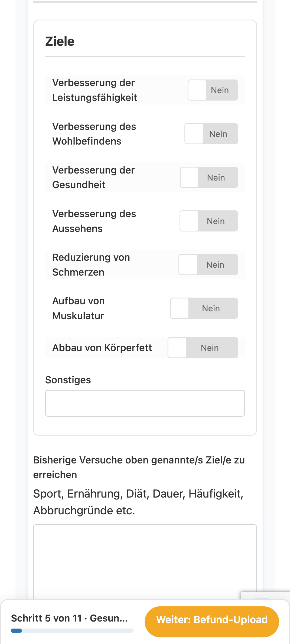
Task: Enable the Reduzierung von Schmerzen toggle
Action: (x=208, y=264)
